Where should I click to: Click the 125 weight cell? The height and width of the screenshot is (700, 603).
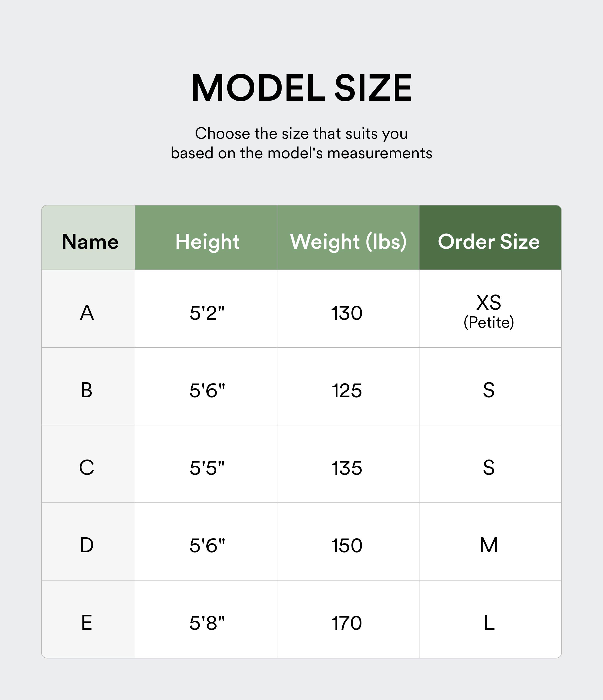tap(347, 390)
